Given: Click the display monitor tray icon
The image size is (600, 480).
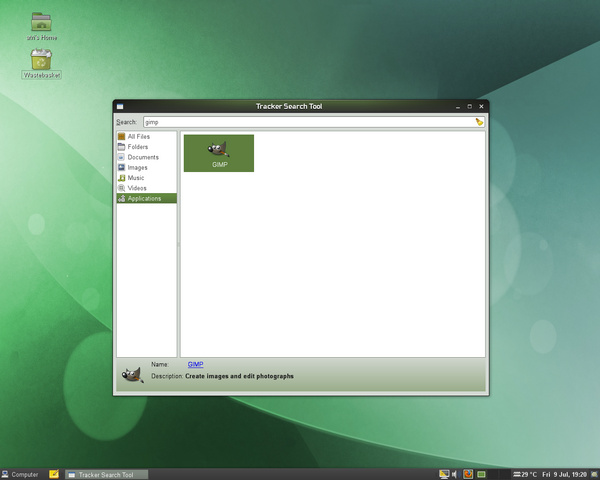Looking at the screenshot, I should pos(444,474).
